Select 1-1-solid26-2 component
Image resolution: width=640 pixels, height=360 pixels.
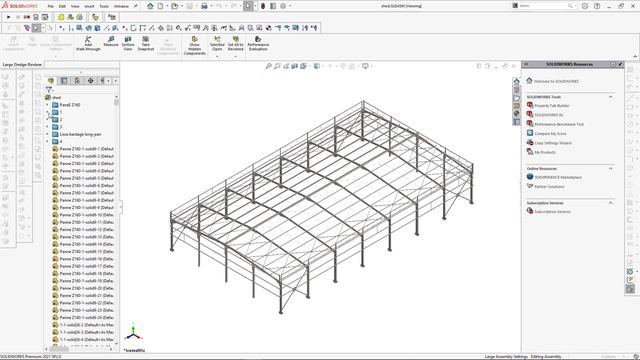(83, 324)
